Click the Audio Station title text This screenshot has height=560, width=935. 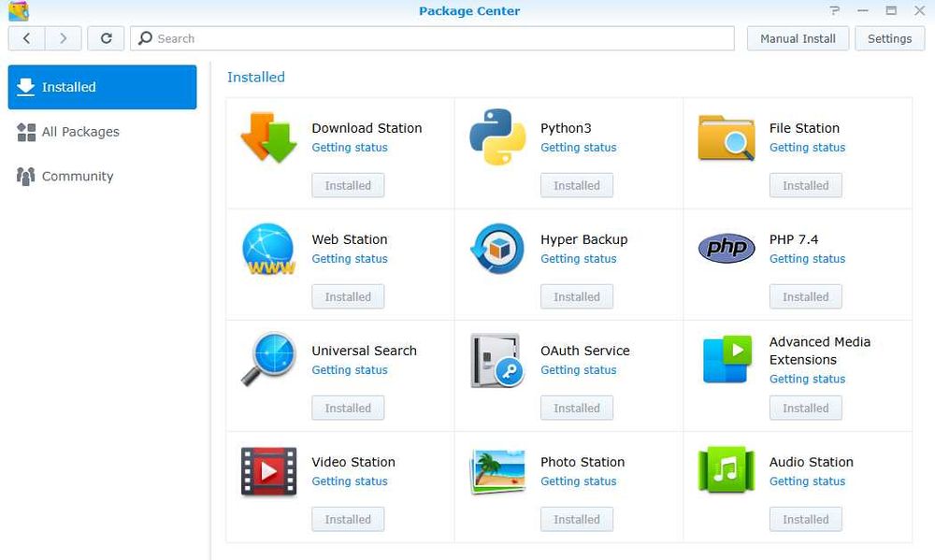click(x=811, y=462)
